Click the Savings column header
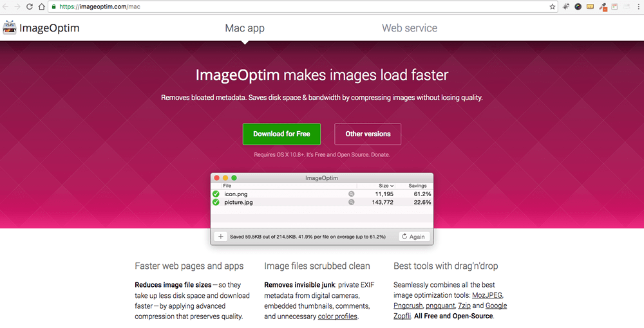This screenshot has width=644, height=328. 417,186
